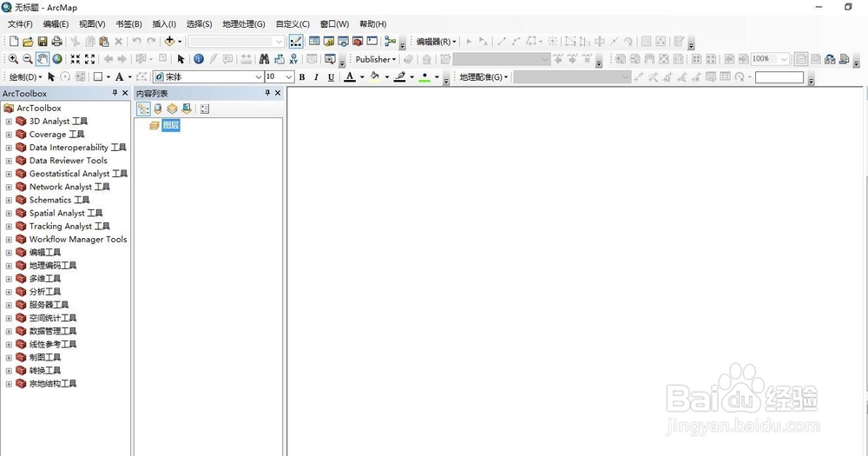Open the Search window icon
This screenshot has width=868, height=456.
point(343,41)
